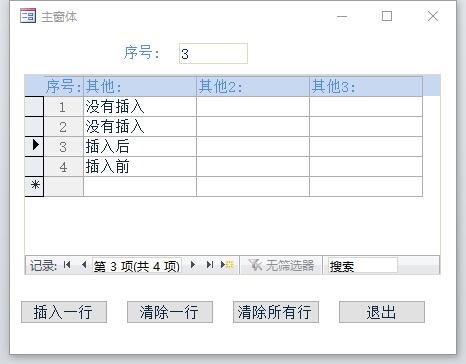This screenshot has width=466, height=364.
Task: Go to next record arrow
Action: point(193,265)
